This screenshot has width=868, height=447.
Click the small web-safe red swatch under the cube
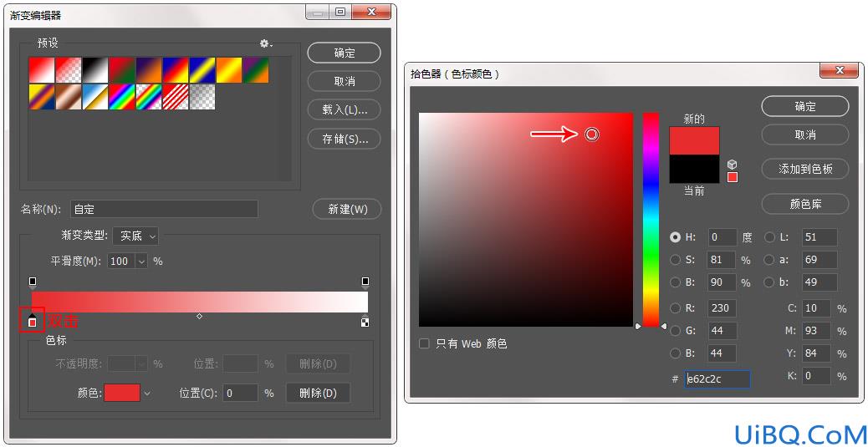(733, 177)
